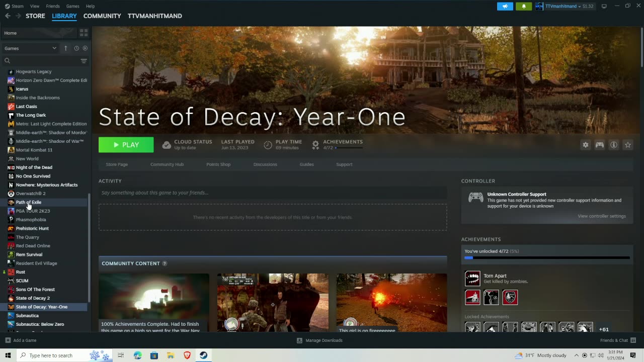Screen dimensions: 644x362
Task: Select State of Decay 2 in library
Action: click(33, 298)
